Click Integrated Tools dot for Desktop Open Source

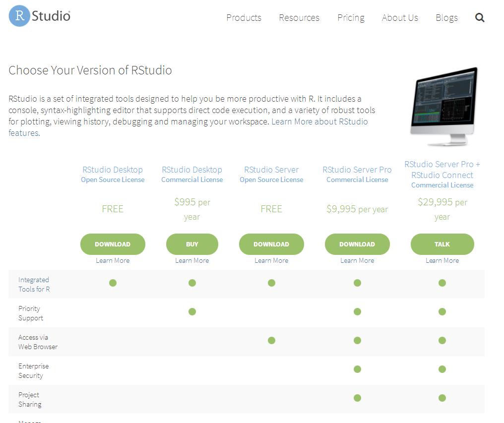click(x=113, y=283)
